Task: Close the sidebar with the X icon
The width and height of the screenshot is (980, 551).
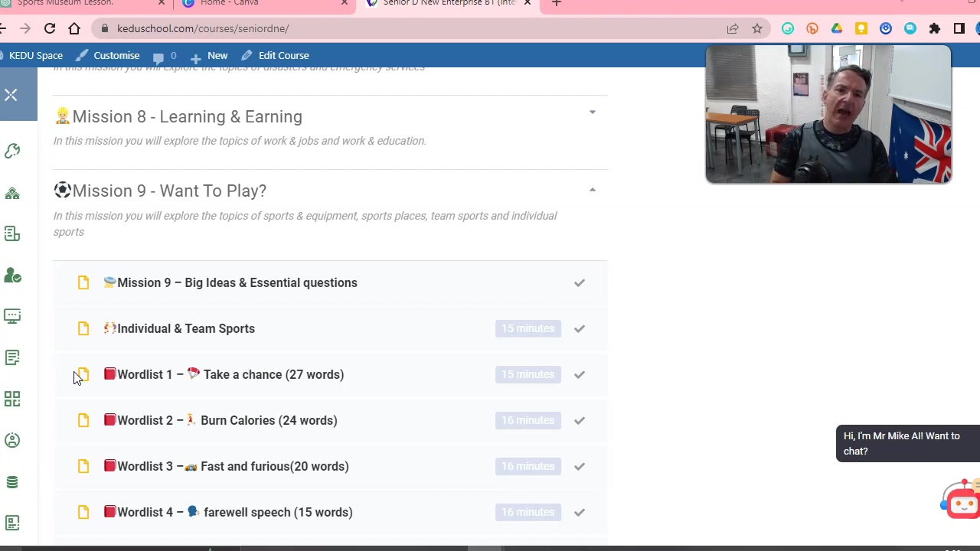Action: pos(11,95)
